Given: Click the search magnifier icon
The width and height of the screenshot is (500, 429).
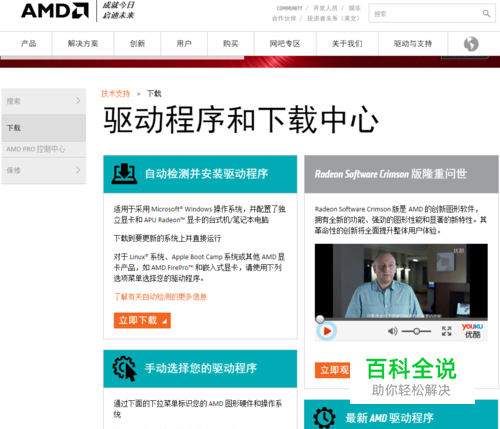Looking at the screenshot, I should coord(486,13).
